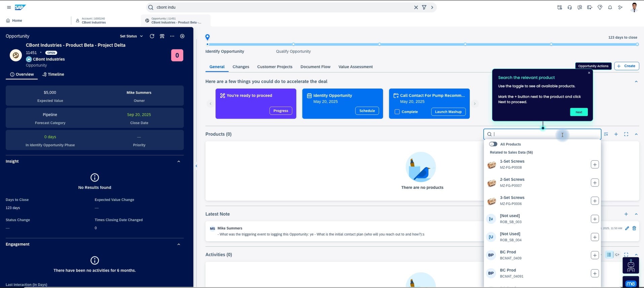Expand Products section to full screen

(x=626, y=134)
